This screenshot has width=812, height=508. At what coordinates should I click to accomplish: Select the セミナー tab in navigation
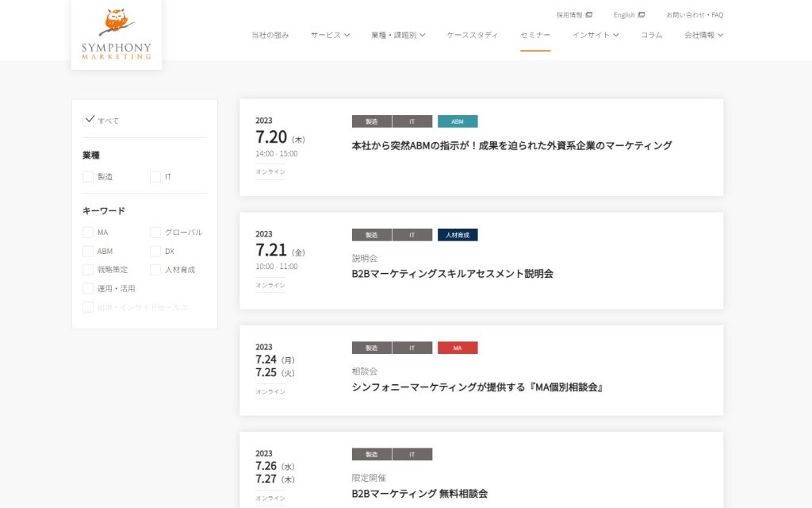[x=535, y=35]
